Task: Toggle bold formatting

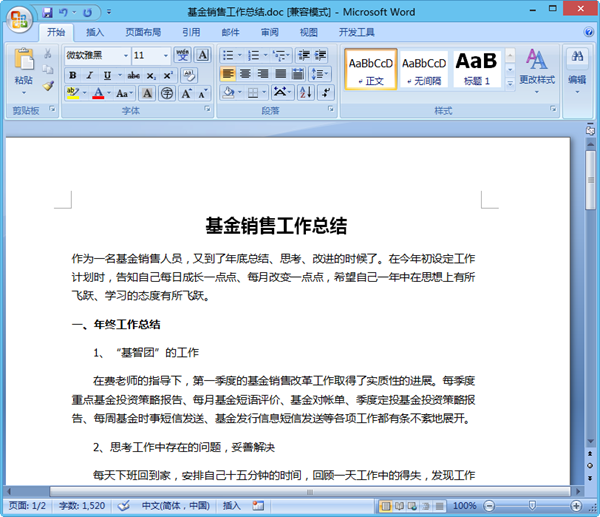Action: (x=73, y=75)
